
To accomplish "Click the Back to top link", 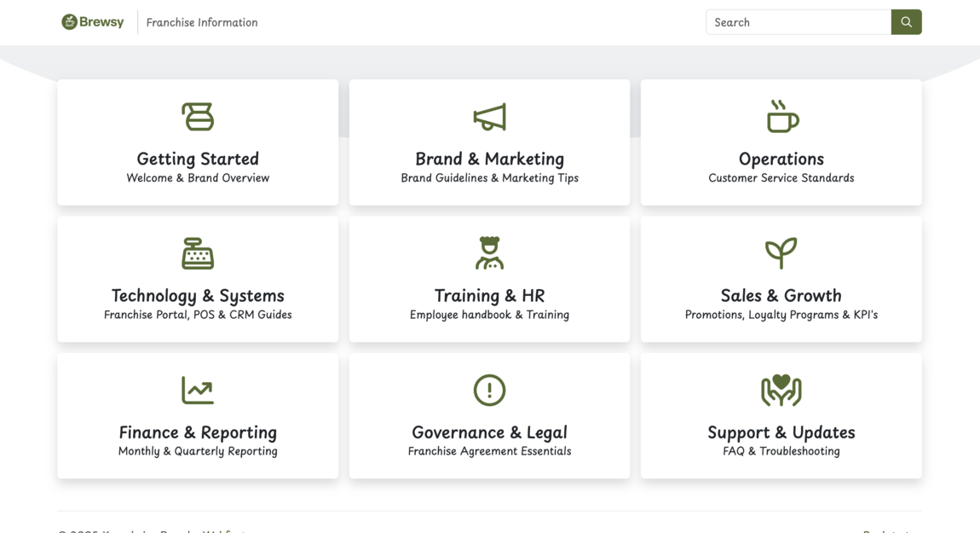I will (886, 531).
